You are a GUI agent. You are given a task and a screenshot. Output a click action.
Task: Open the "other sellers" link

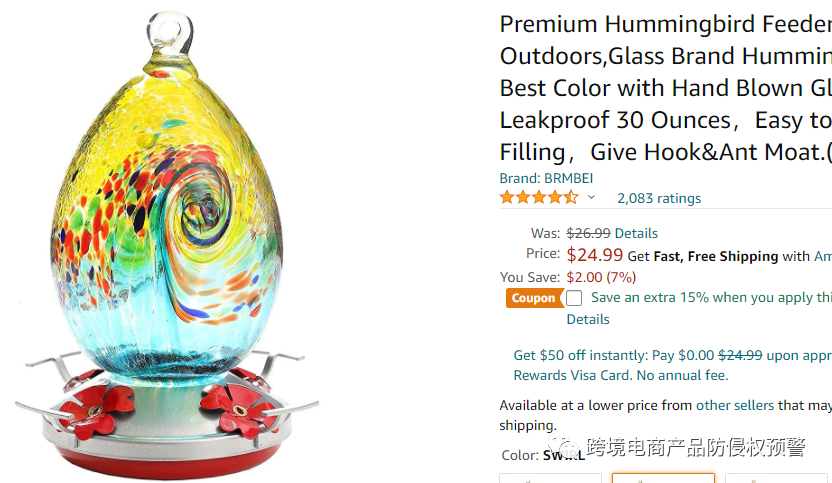(735, 406)
